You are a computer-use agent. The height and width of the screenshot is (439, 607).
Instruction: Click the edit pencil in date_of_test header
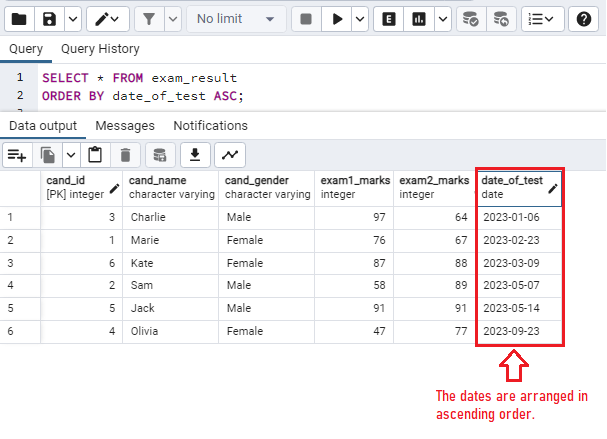[553, 189]
